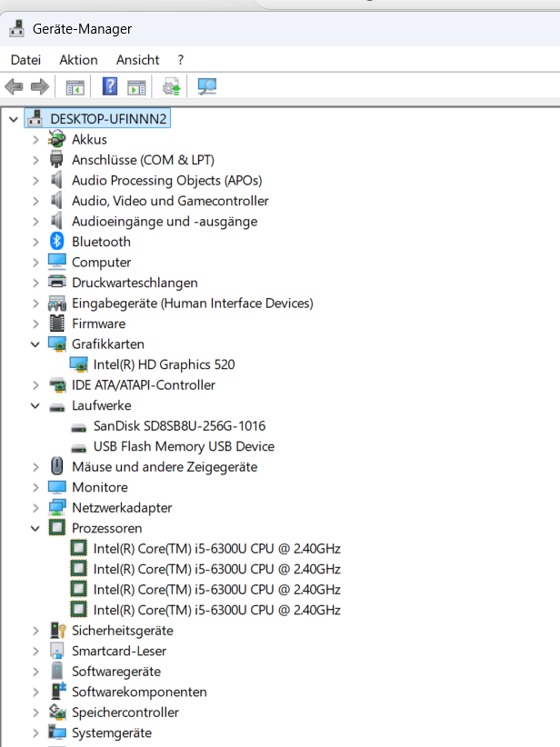Screen dimensions: 560x747
Task: Click the Monitore icon
Action: (56, 487)
